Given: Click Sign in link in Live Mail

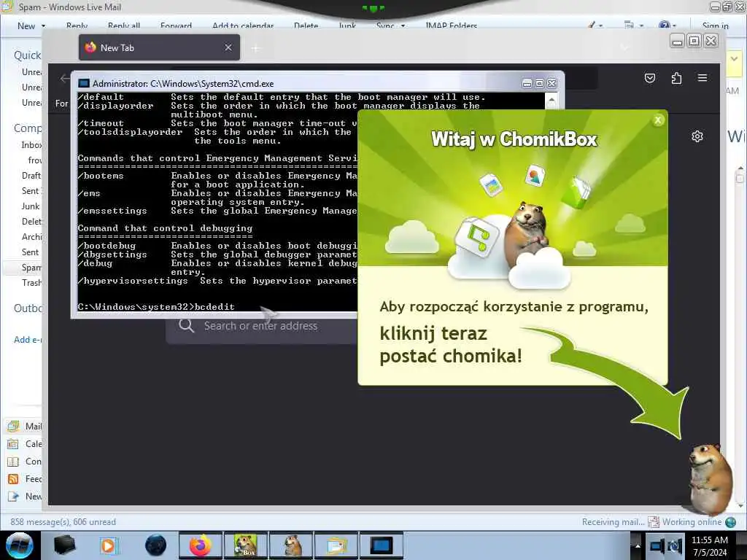Looking at the screenshot, I should point(715,26).
